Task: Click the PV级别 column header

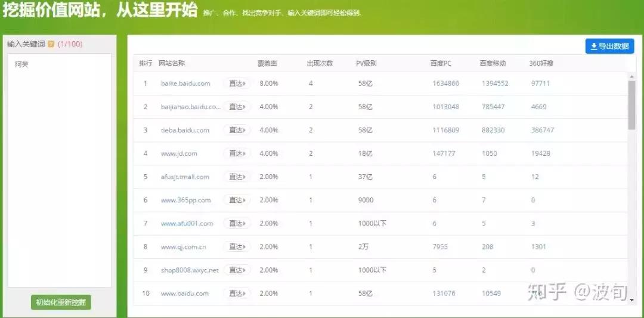Action: click(366, 64)
